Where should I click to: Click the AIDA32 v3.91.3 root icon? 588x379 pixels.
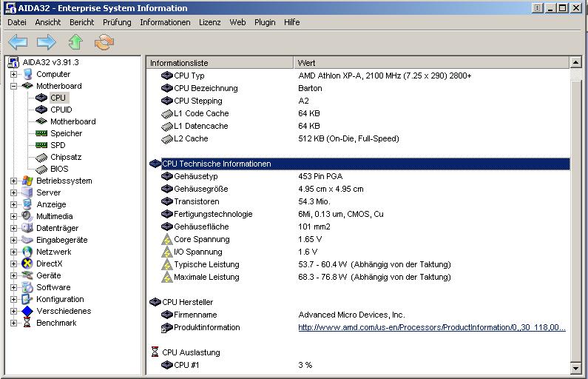tap(13, 62)
